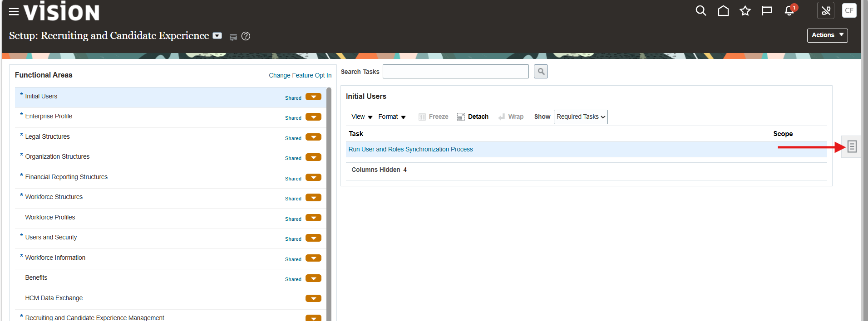Expand Legal Structures orange dropdown arrow

pyautogui.click(x=313, y=137)
